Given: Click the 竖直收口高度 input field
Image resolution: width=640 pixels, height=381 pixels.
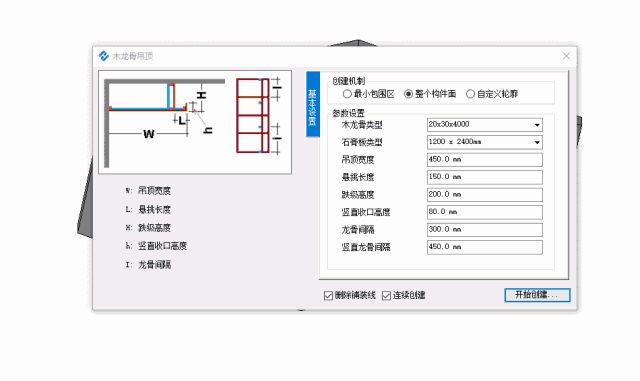Looking at the screenshot, I should tap(484, 212).
